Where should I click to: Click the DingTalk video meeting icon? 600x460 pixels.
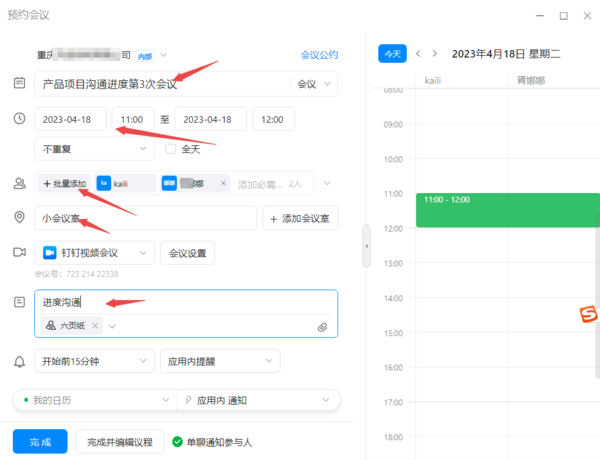[x=49, y=253]
